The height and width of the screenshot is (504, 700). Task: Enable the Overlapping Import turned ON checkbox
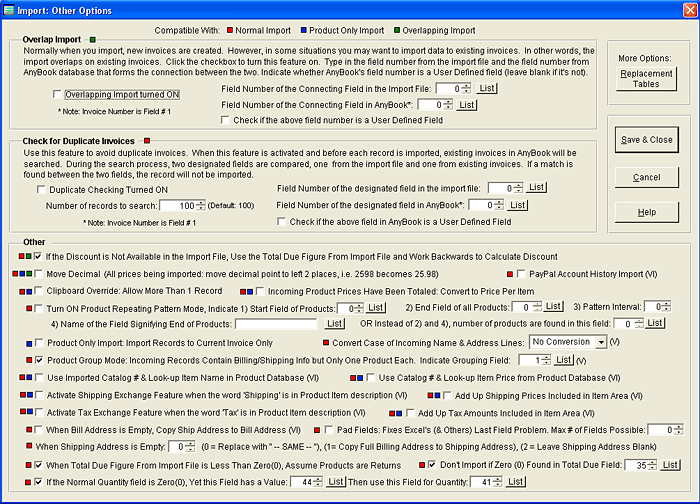coord(58,93)
